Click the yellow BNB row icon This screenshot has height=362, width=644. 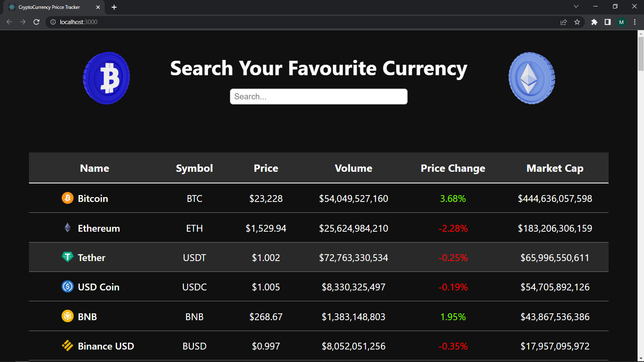click(x=68, y=316)
